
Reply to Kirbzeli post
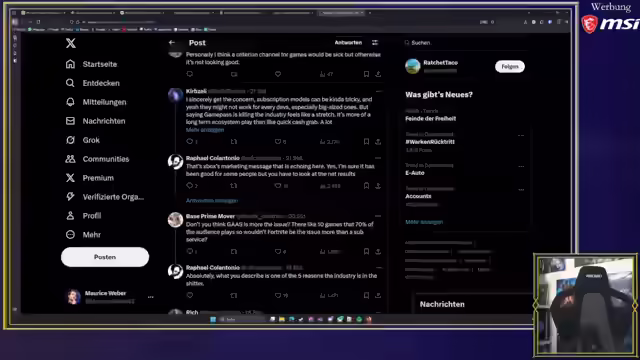pos(190,142)
